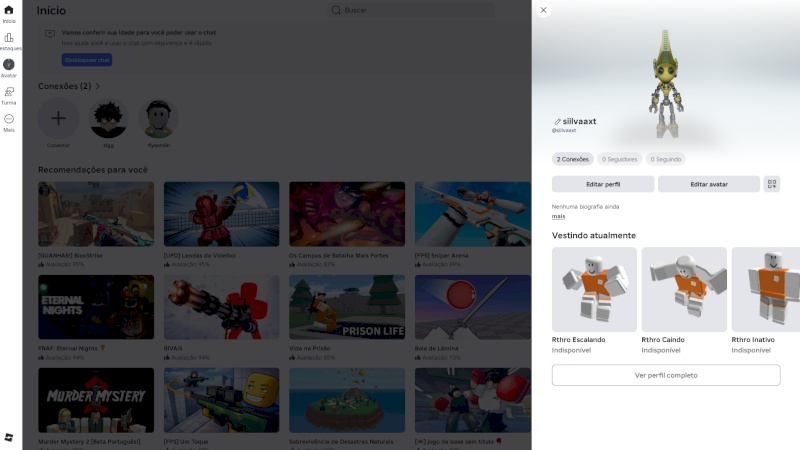Screen dimensions: 800x450
Task: Go to Início in the sidebar
Action: 9,13
